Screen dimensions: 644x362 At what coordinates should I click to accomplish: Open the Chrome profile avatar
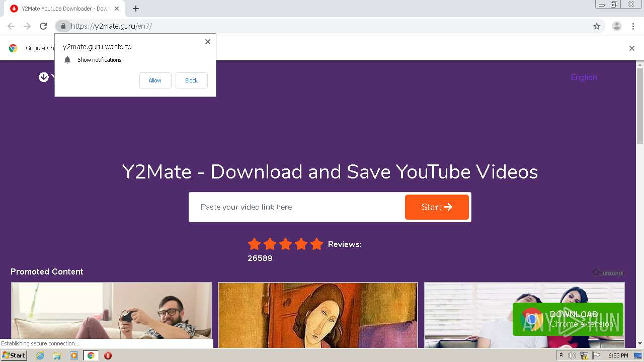[x=617, y=26]
